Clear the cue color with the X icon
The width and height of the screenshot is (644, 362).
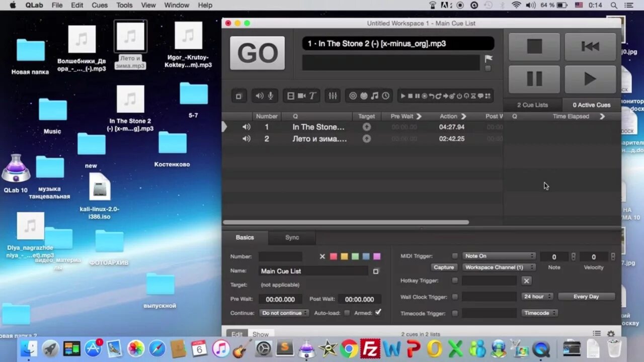(x=323, y=256)
